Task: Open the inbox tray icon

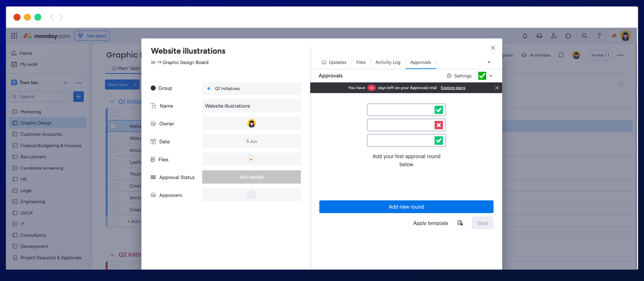Action: pyautogui.click(x=539, y=36)
